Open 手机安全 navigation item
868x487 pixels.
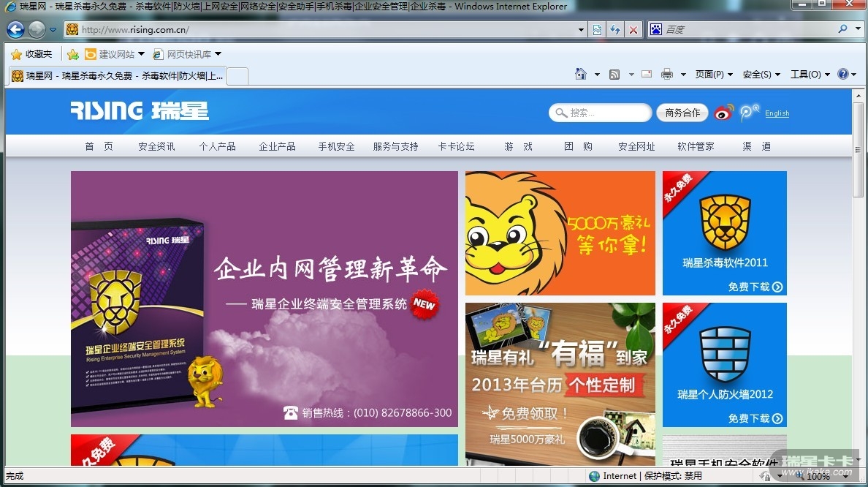click(x=336, y=146)
